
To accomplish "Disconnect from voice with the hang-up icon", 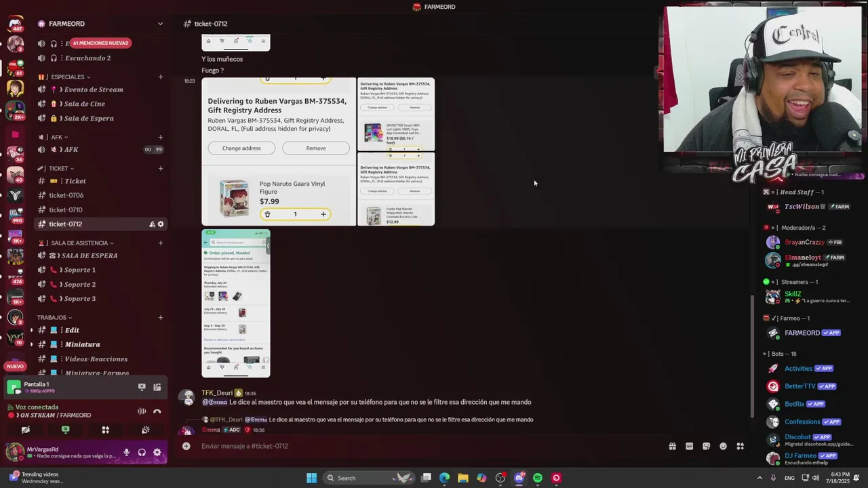I will click(157, 411).
